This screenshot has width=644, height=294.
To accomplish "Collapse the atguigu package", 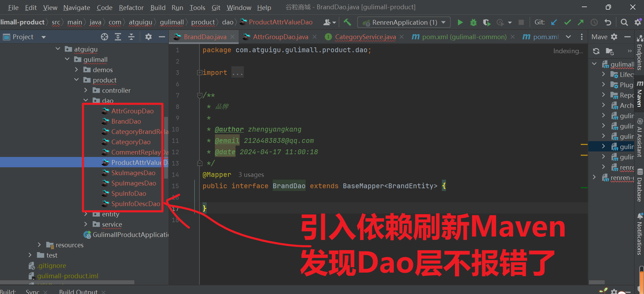I will point(58,49).
